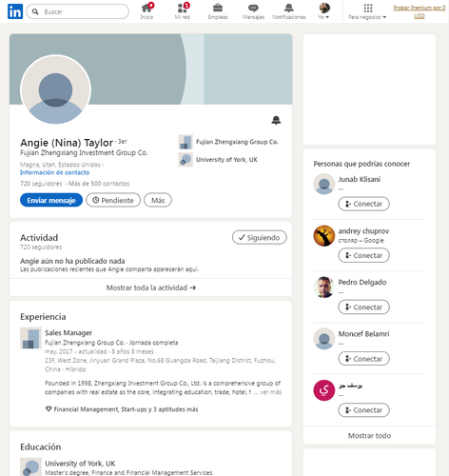Image resolution: width=449 pixels, height=476 pixels.
Task: Click University of York logo in header
Action: click(x=185, y=160)
